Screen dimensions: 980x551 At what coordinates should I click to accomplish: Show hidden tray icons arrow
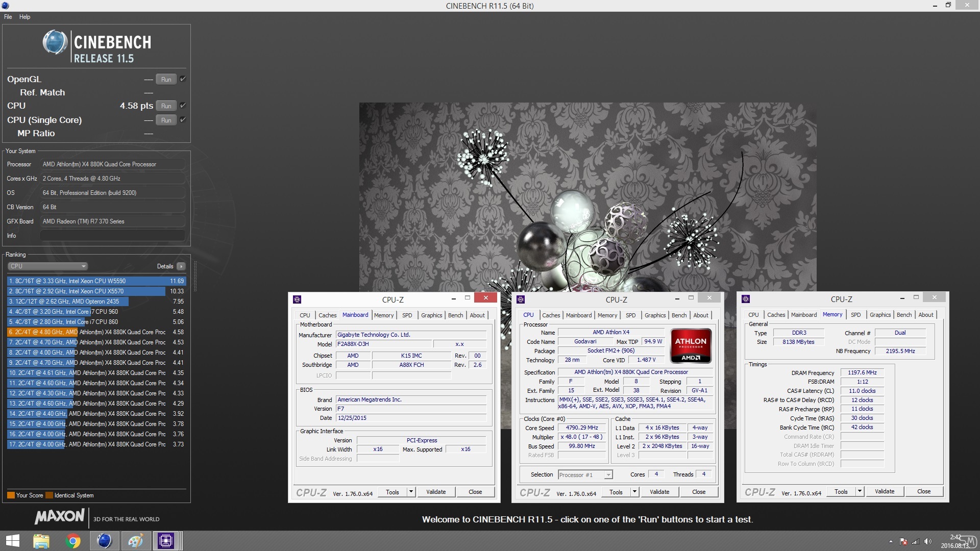click(x=891, y=542)
